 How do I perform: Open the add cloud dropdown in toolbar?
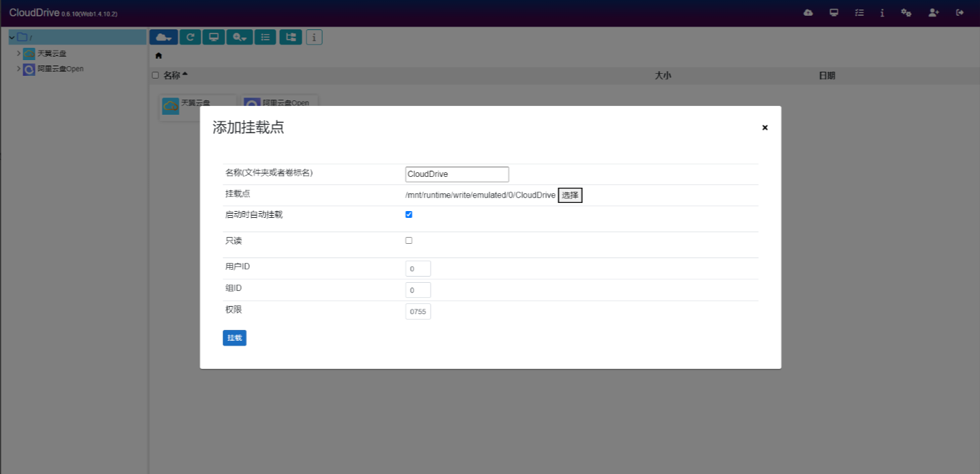[164, 38]
